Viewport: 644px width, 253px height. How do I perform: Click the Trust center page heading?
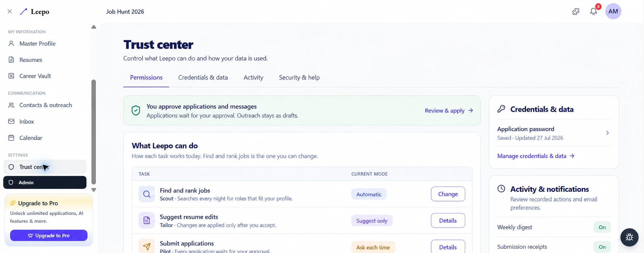coord(158,44)
